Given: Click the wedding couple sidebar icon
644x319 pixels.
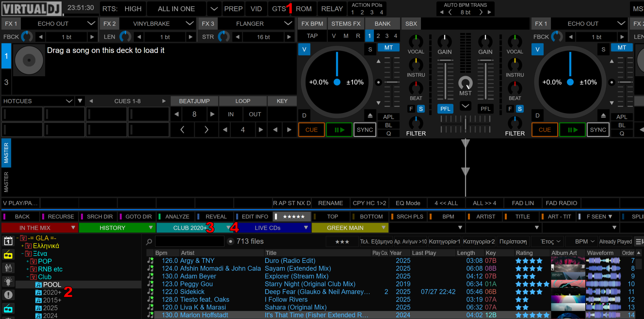Looking at the screenshot, I should coord(8,268).
